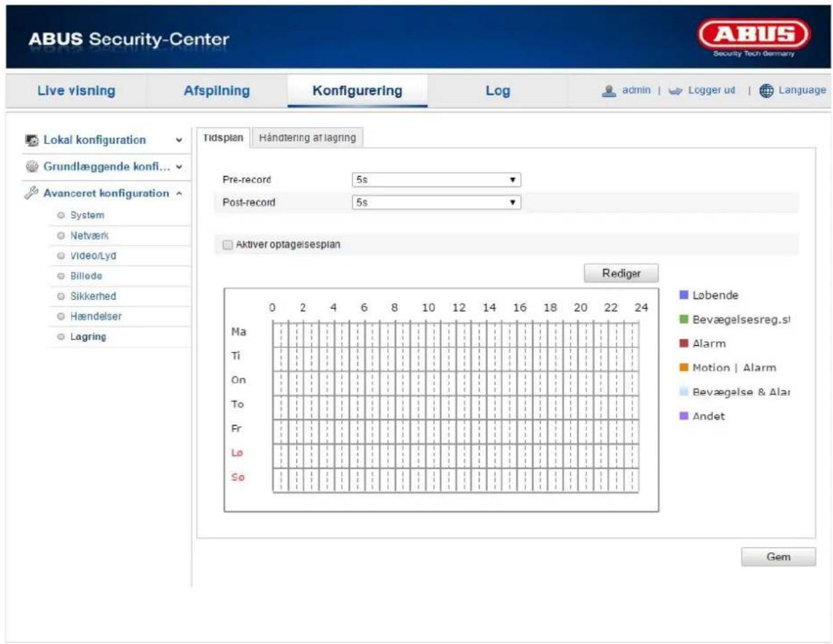Click the Language globe icon
Image resolution: width=833 pixels, height=644 pixels.
tap(767, 91)
